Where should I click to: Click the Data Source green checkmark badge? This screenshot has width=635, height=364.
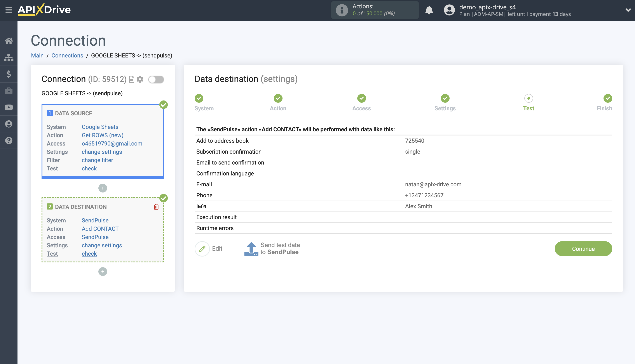(x=164, y=105)
